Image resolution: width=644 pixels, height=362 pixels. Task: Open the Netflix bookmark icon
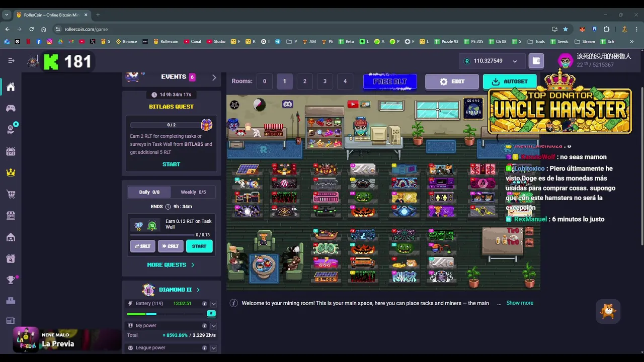(x=28, y=42)
